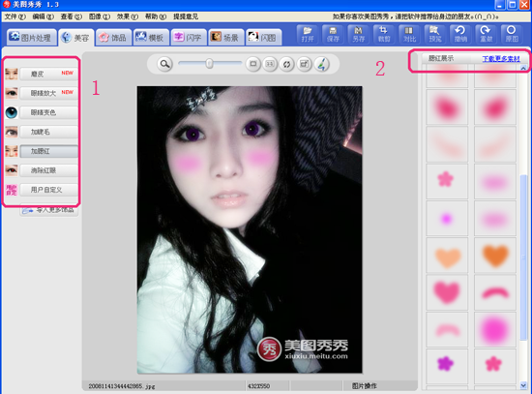Click the eyelash icon beside 加睫毛
The width and height of the screenshot is (532, 394).
12,132
